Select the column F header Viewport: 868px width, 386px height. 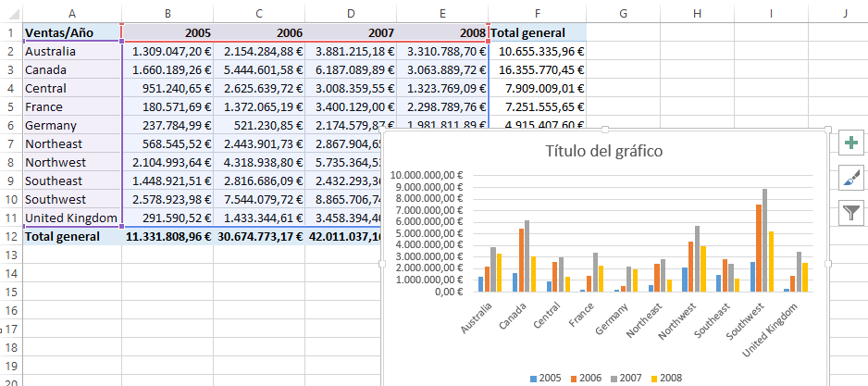pos(538,12)
